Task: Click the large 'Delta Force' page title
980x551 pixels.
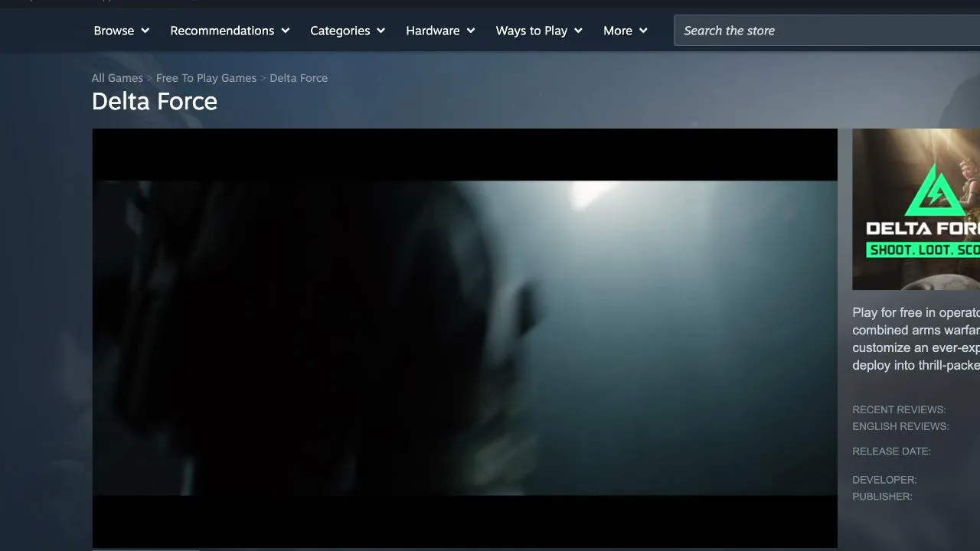Action: click(155, 101)
